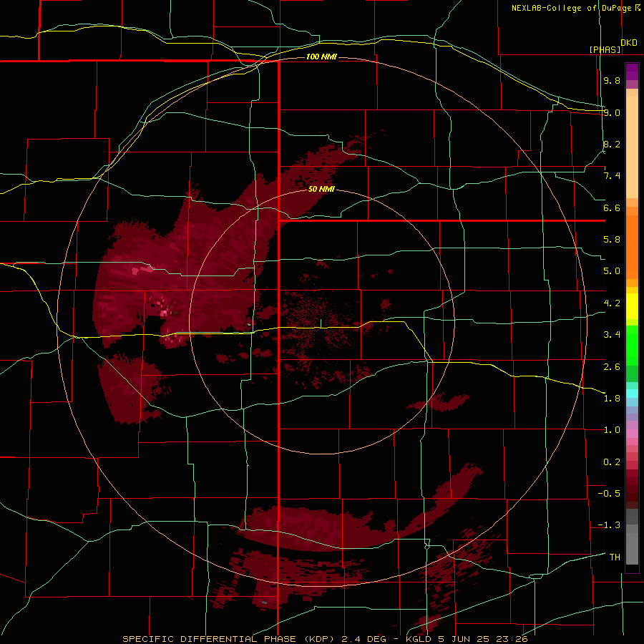Select the 9.0 scale value
The height and width of the screenshot is (644, 644).
tap(612, 112)
